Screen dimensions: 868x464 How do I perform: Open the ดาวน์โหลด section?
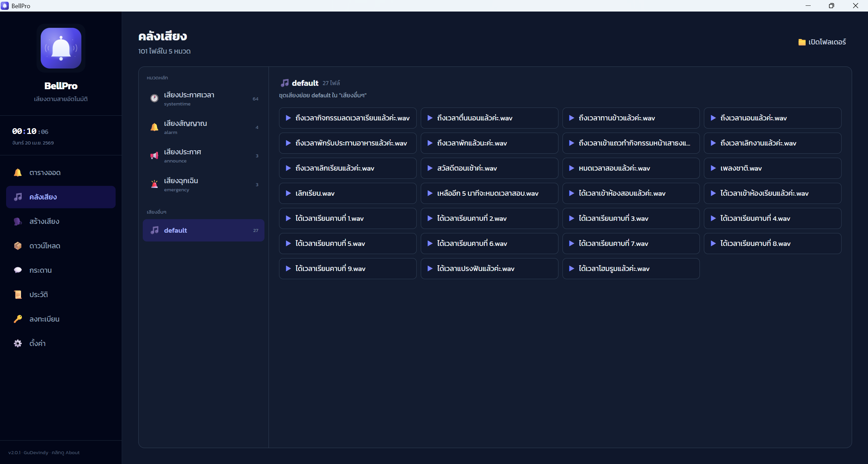[61, 246]
